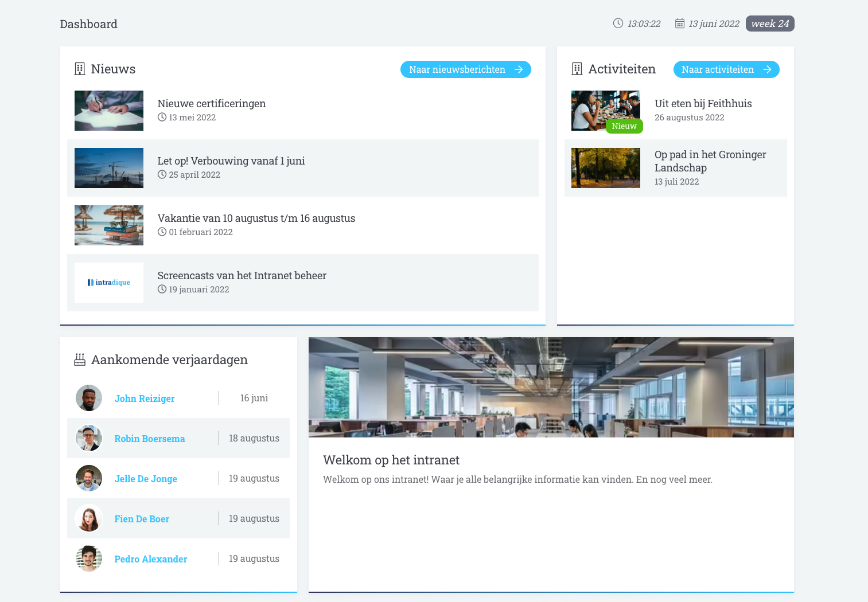Open the Groninger Landschap forest thumbnail
The width and height of the screenshot is (868, 602).
pyautogui.click(x=606, y=168)
